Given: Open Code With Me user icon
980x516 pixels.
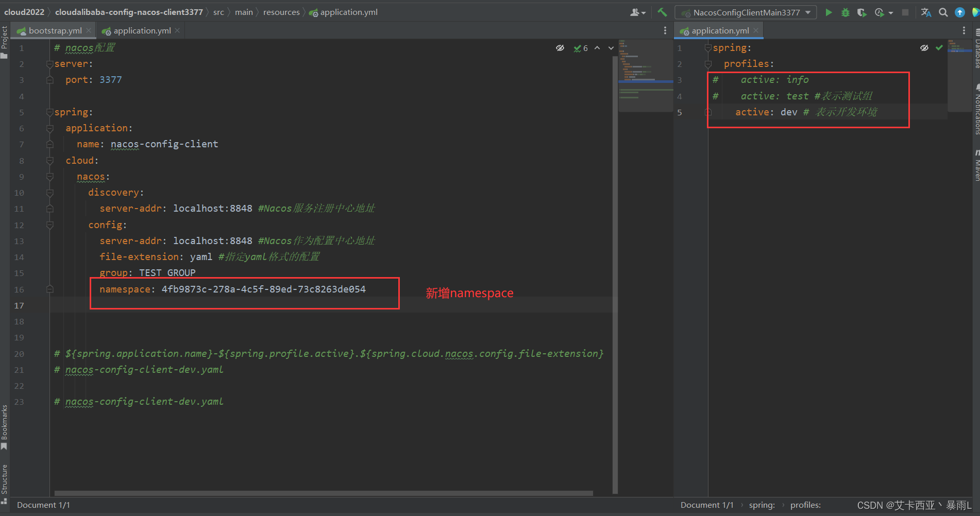Looking at the screenshot, I should [637, 12].
